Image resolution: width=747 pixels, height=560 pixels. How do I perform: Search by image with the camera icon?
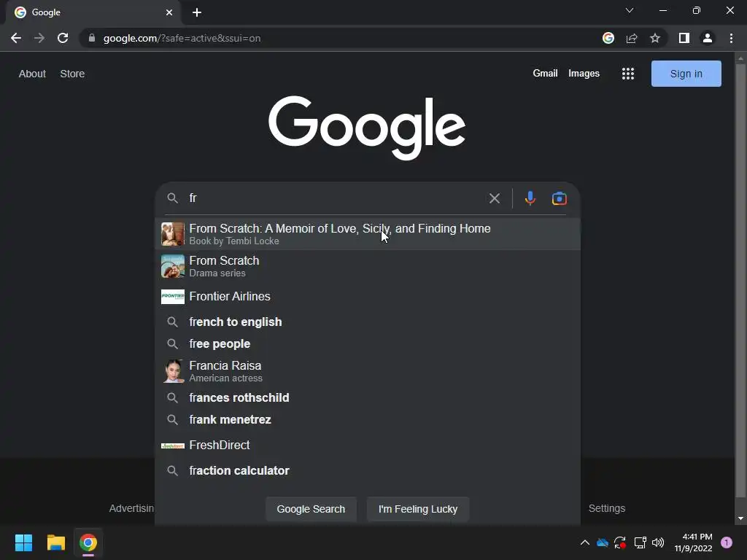click(x=560, y=198)
